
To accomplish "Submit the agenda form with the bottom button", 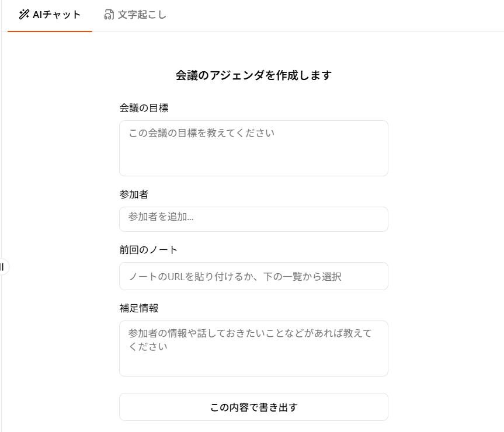I will click(253, 406).
